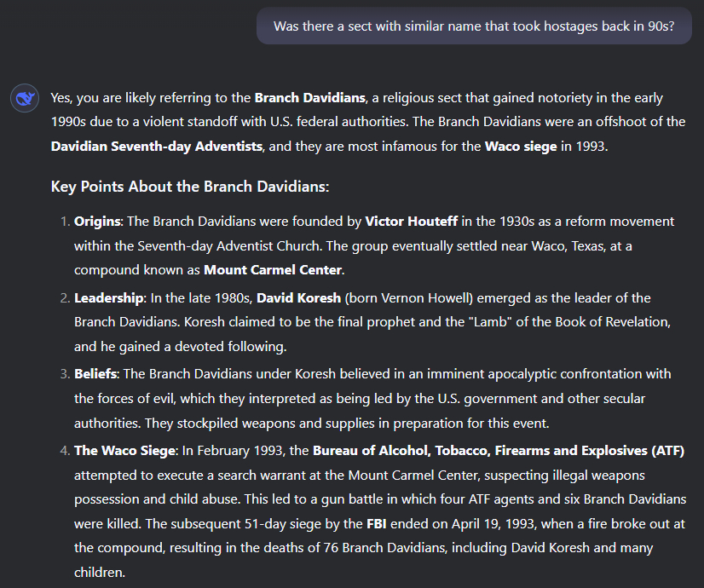Click the bold "FBI" text
704x588 pixels.
tap(376, 524)
